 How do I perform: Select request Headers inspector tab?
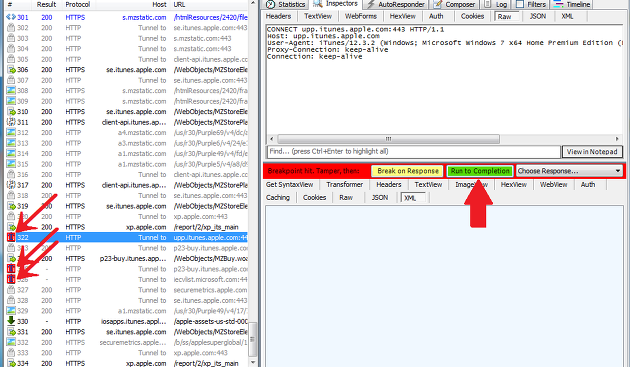(x=278, y=16)
